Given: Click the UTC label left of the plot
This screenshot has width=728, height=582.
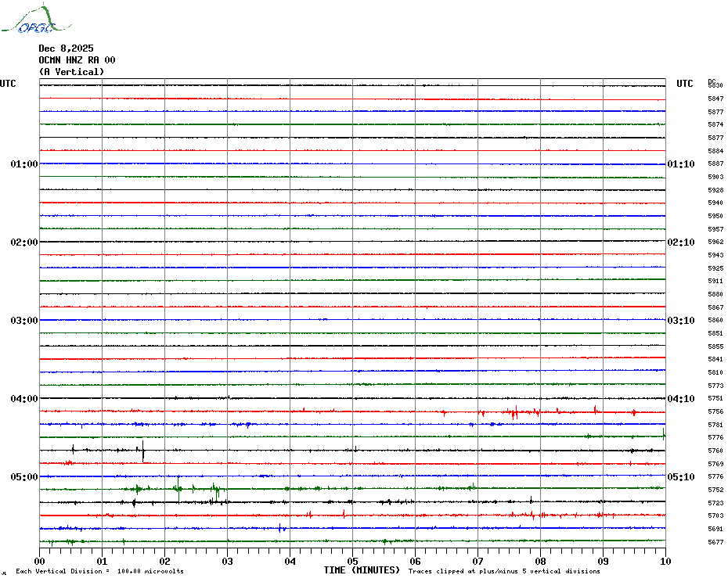Looking at the screenshot, I should (x=8, y=84).
